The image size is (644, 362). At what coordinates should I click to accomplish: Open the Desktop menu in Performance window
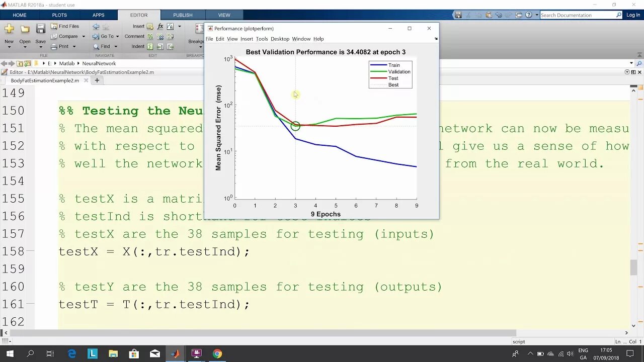click(280, 39)
